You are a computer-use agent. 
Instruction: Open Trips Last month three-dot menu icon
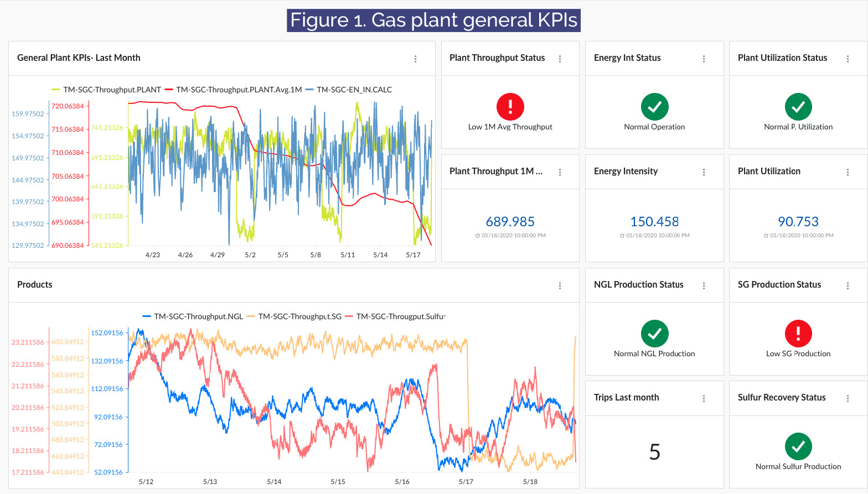click(704, 398)
